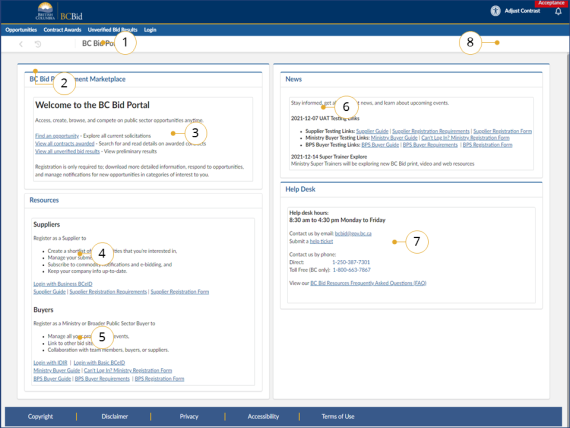Open Accessibility in the footer

(263, 416)
